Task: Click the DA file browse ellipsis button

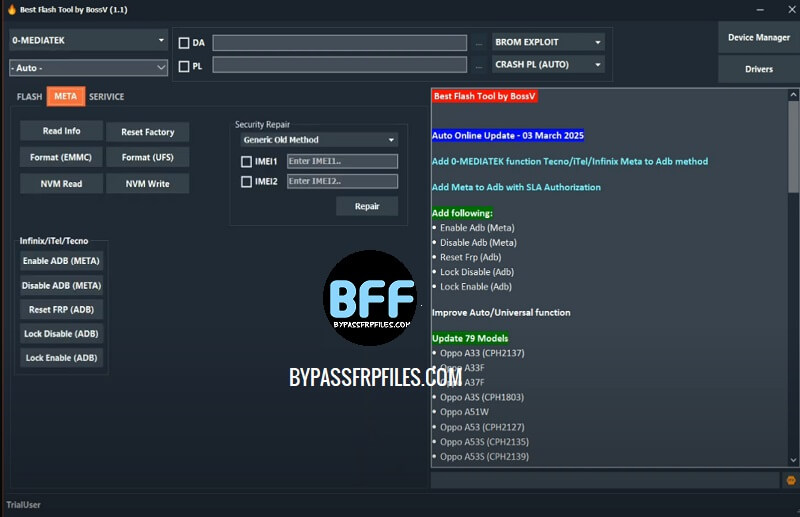Action: 480,43
